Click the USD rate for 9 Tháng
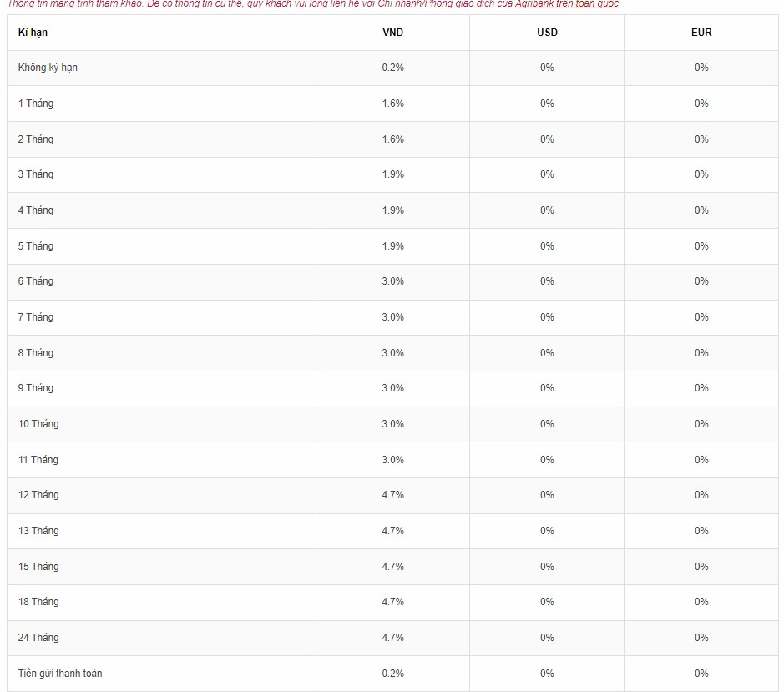784x692 pixels. [x=547, y=388]
